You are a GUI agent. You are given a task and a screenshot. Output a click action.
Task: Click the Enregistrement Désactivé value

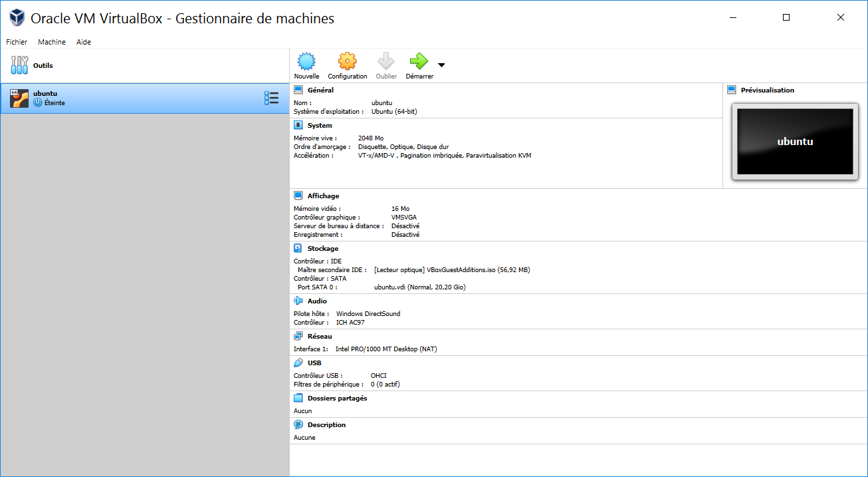click(405, 234)
